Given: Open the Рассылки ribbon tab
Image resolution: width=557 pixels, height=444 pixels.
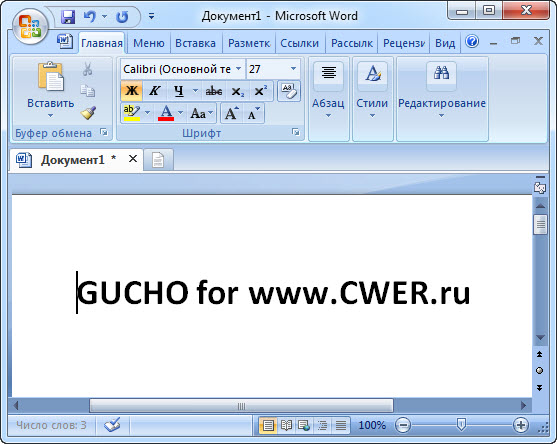Looking at the screenshot, I should 352,43.
